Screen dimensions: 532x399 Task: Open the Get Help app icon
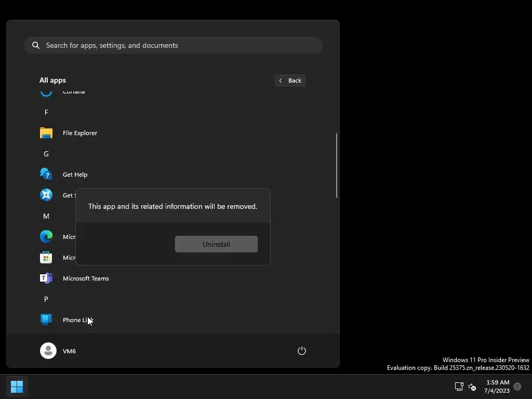click(x=46, y=174)
